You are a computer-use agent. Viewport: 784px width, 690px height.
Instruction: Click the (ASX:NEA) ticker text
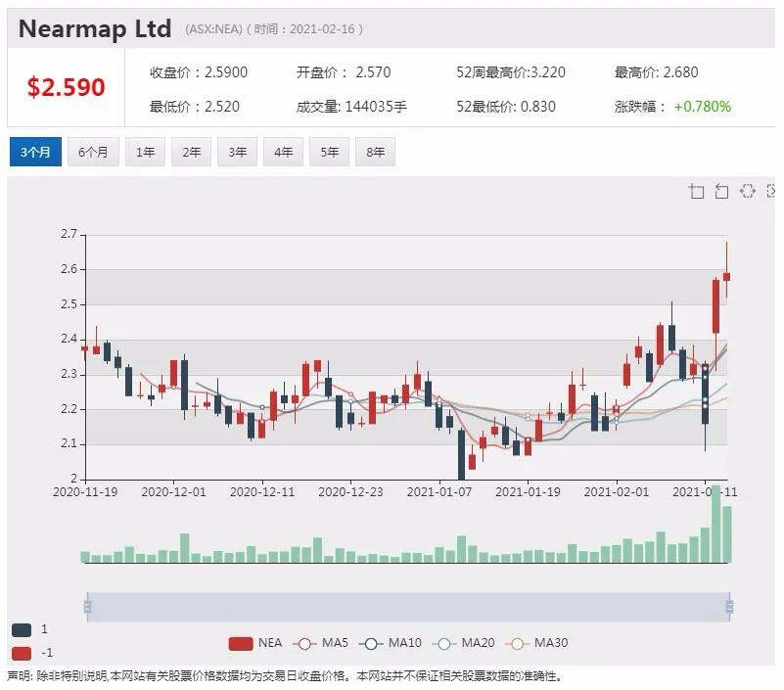[213, 29]
